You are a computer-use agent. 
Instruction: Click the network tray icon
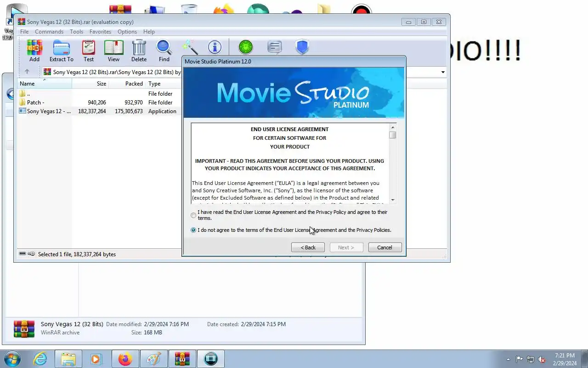(x=531, y=359)
